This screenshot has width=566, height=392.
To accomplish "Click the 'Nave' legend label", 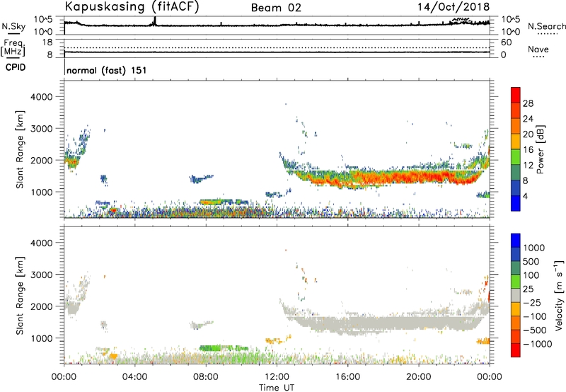I will pos(538,49).
